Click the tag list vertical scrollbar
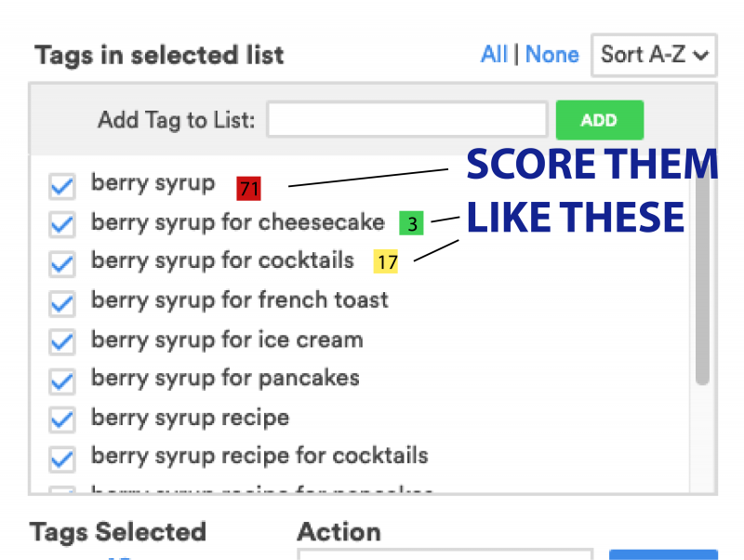744x560 pixels. click(702, 279)
